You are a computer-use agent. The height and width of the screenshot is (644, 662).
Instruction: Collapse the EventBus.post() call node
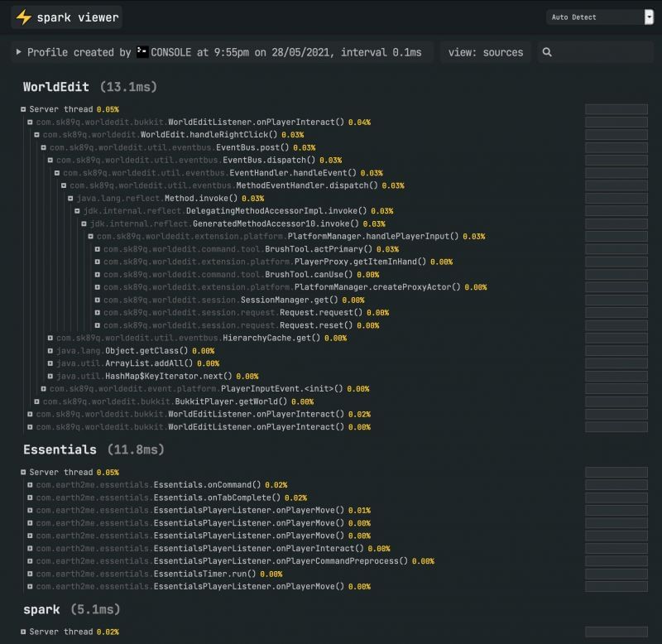pos(43,147)
